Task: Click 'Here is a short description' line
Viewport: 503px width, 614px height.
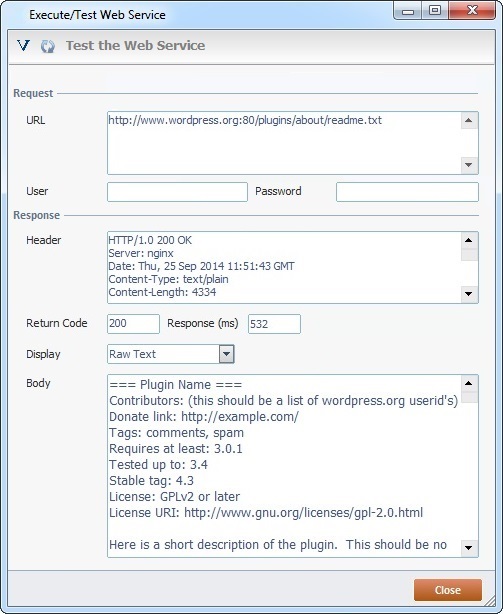Action: (x=278, y=545)
